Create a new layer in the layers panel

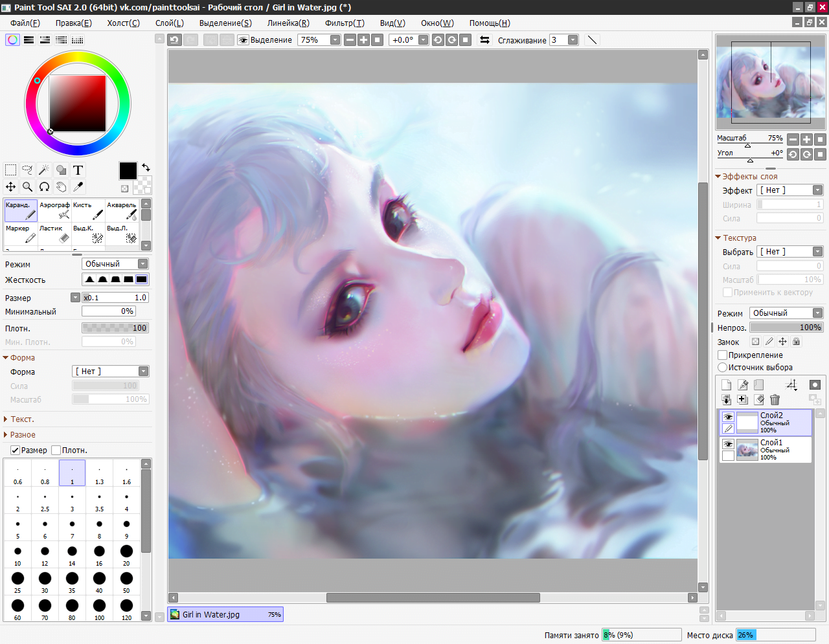click(726, 384)
